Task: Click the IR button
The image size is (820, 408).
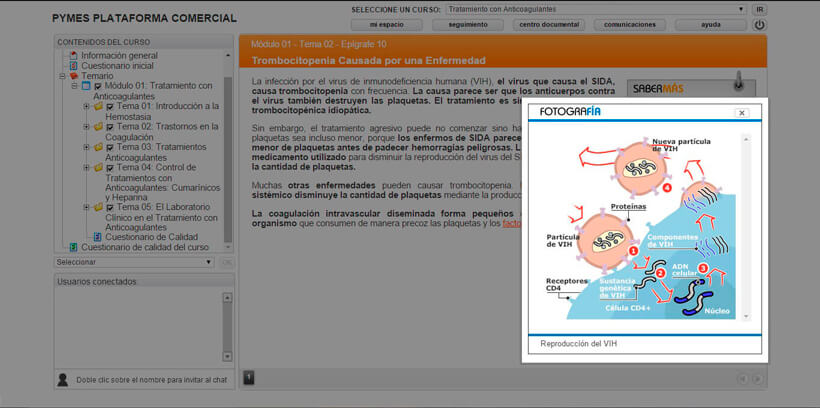Action: coord(759,9)
